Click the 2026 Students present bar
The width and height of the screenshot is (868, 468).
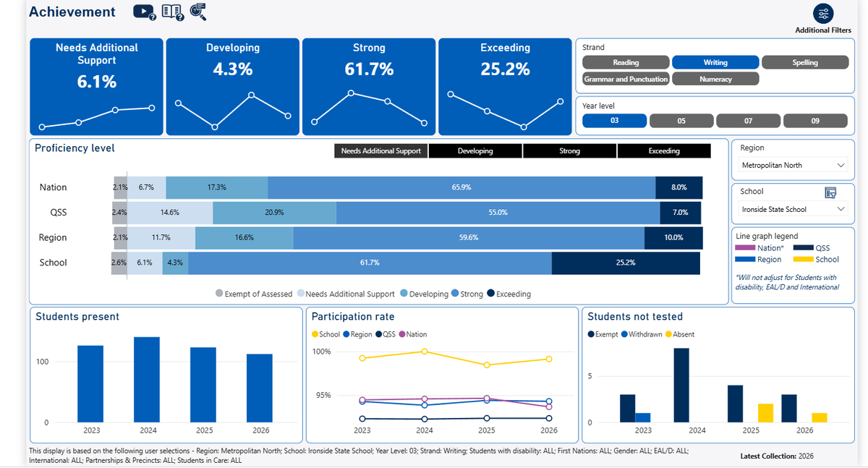click(x=260, y=388)
